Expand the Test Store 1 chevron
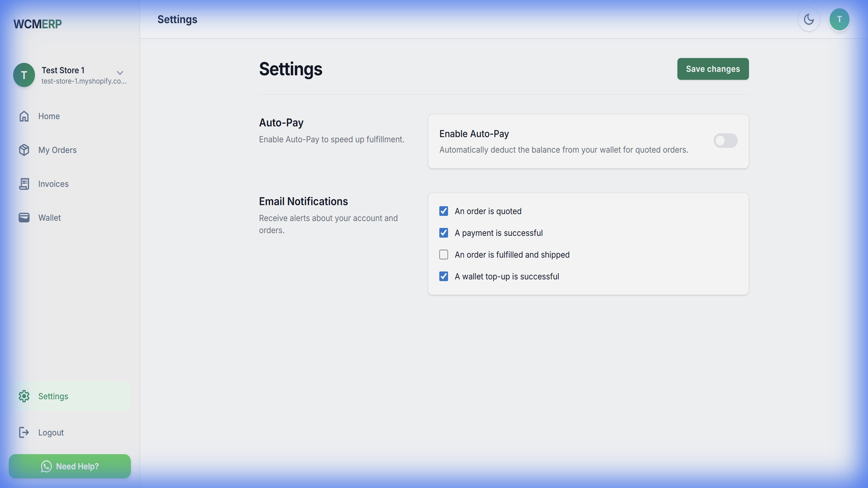Screen dimensions: 868x488 (120, 73)
